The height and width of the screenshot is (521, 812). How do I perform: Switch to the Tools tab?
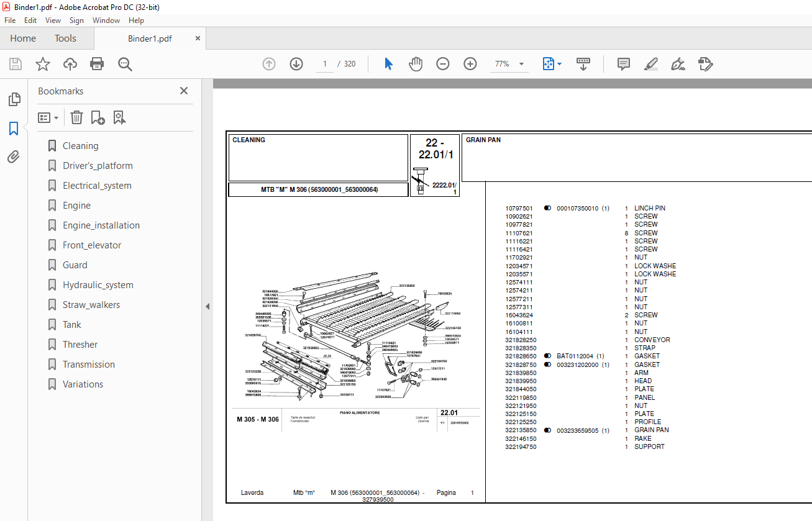click(x=65, y=39)
